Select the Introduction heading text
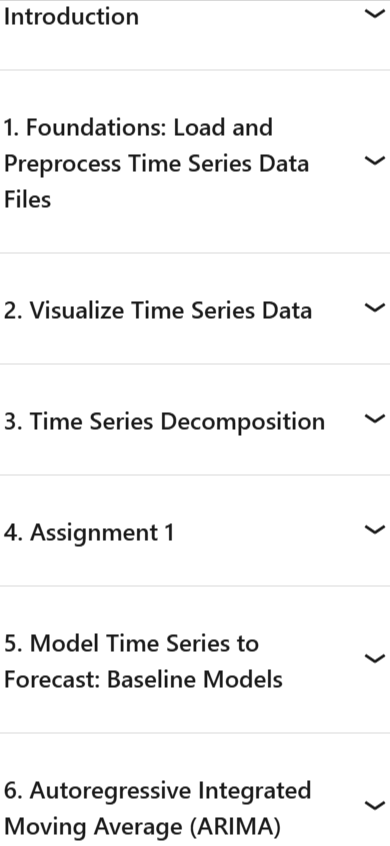The width and height of the screenshot is (390, 846). [x=71, y=16]
